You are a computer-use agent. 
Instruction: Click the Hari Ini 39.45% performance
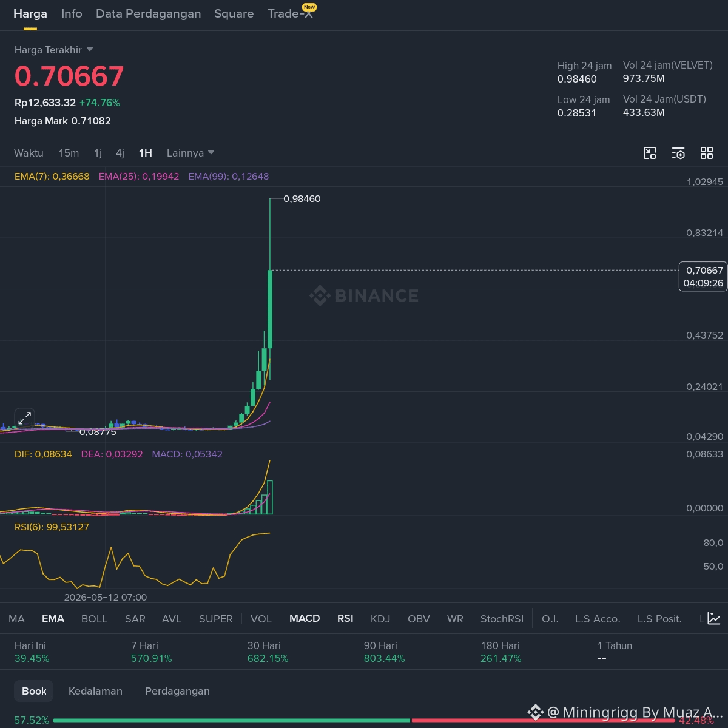[32, 652]
